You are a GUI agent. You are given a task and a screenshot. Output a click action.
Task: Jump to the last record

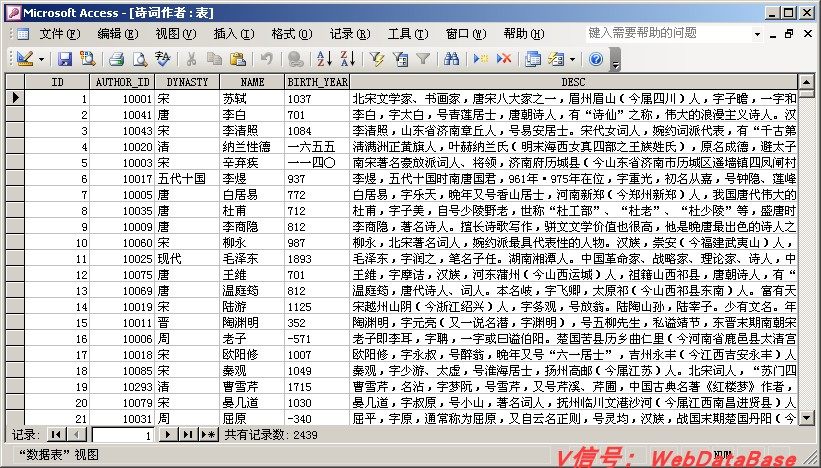pos(187,434)
